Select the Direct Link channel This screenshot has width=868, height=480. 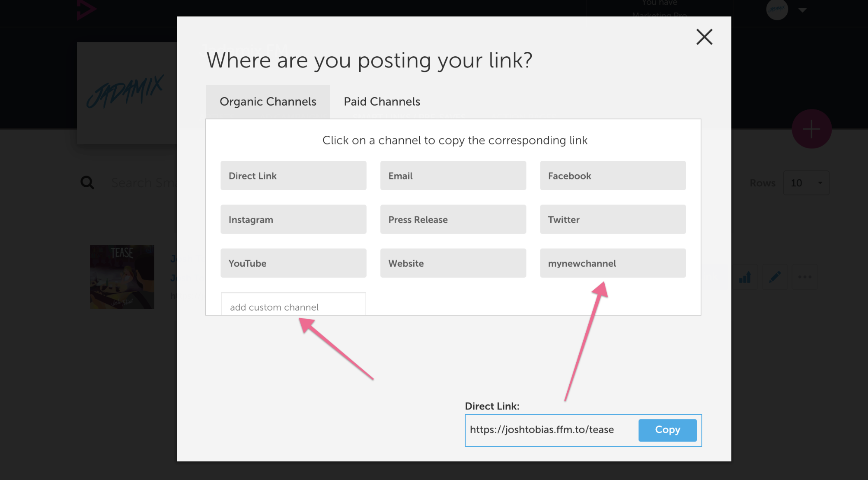pos(294,176)
